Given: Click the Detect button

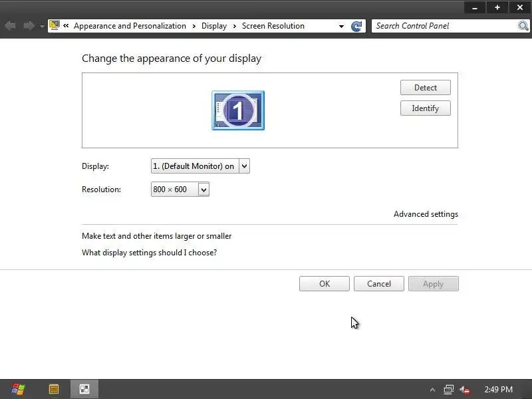Looking at the screenshot, I should click(426, 88).
